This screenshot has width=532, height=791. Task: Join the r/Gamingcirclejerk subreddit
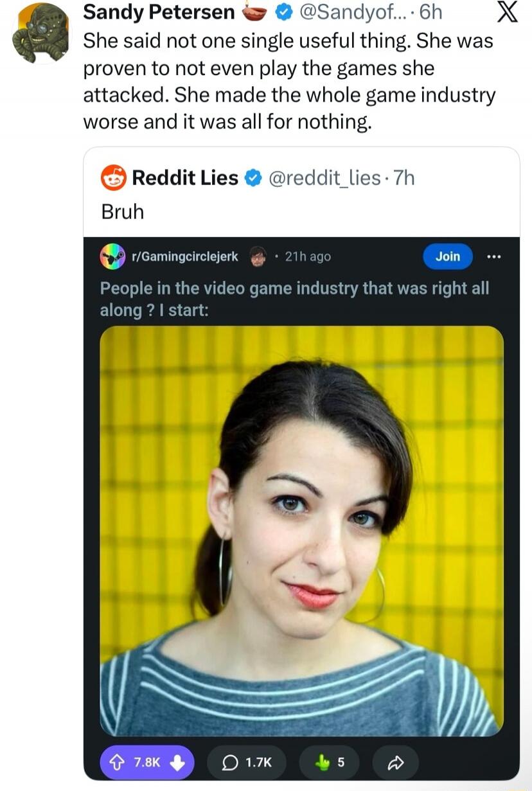pos(448,256)
